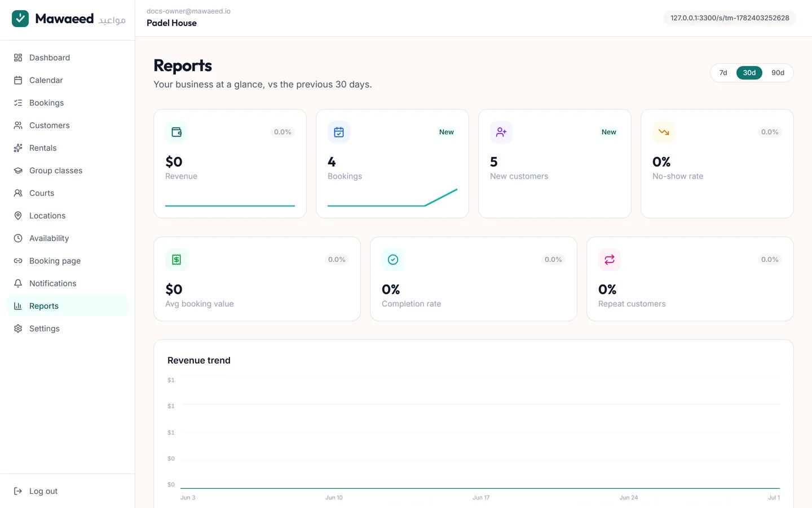Click the calendar-check icon on Bookings card

[339, 132]
